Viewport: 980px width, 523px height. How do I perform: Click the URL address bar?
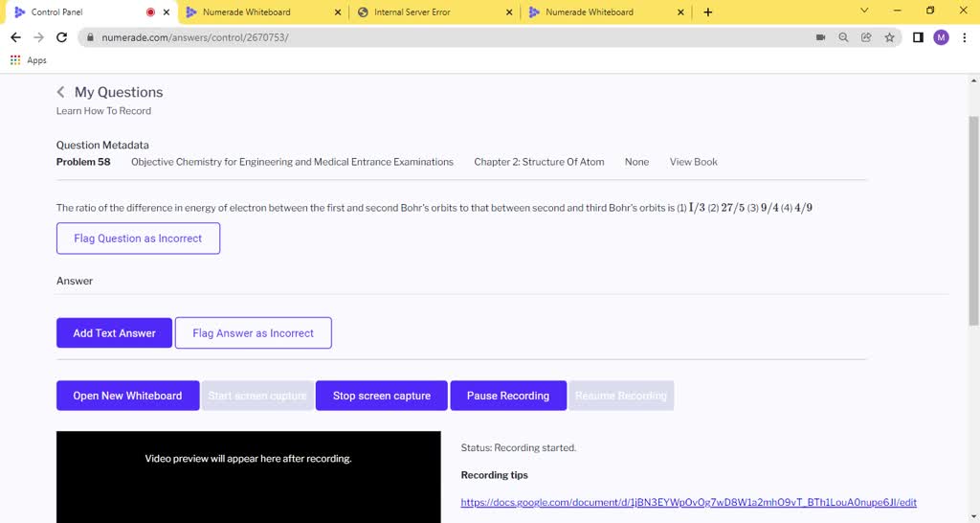(x=431, y=37)
